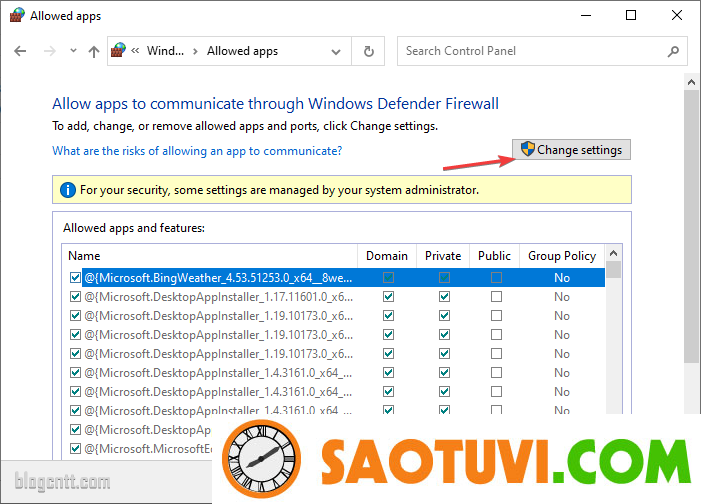Toggle Domain checkbox for BingWeather row

tap(389, 278)
